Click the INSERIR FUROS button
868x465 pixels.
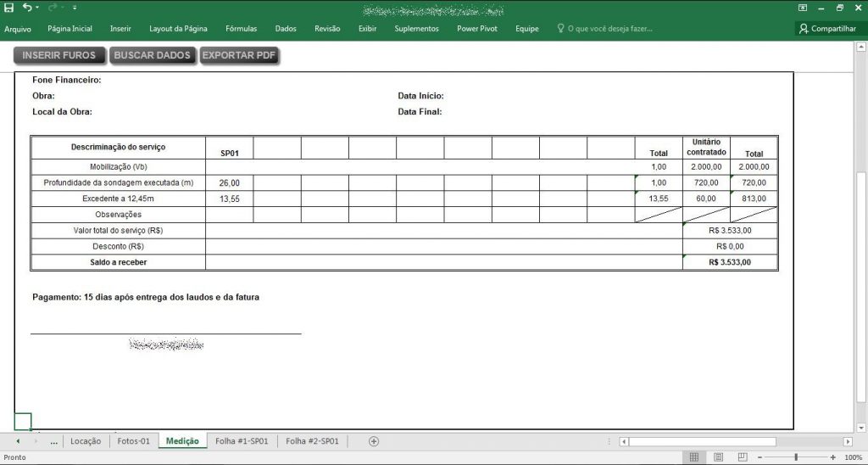[58, 55]
